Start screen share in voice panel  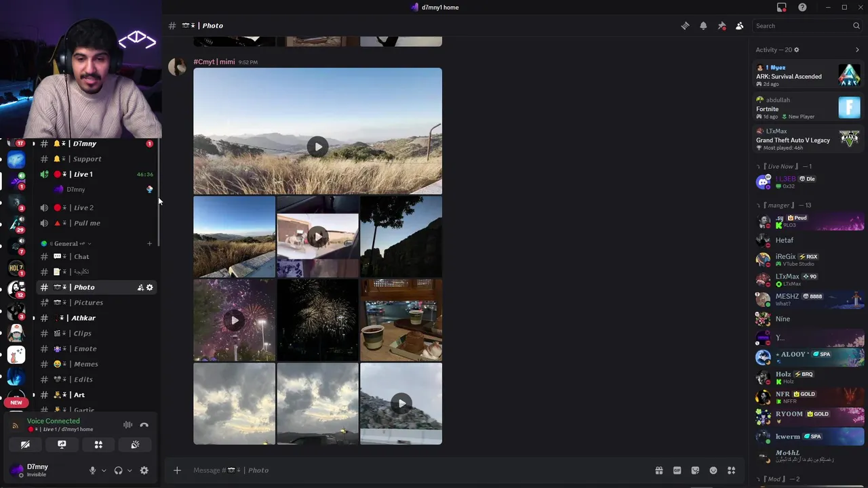(62, 445)
